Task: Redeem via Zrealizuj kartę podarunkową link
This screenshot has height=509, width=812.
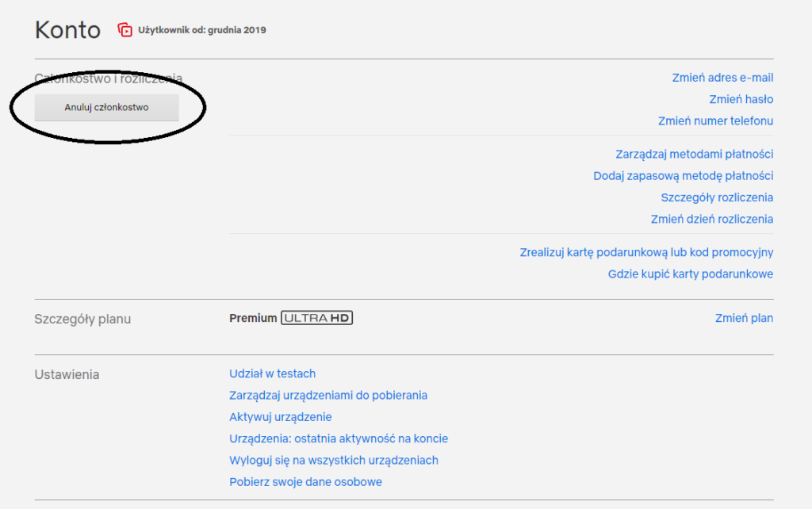Action: [646, 252]
